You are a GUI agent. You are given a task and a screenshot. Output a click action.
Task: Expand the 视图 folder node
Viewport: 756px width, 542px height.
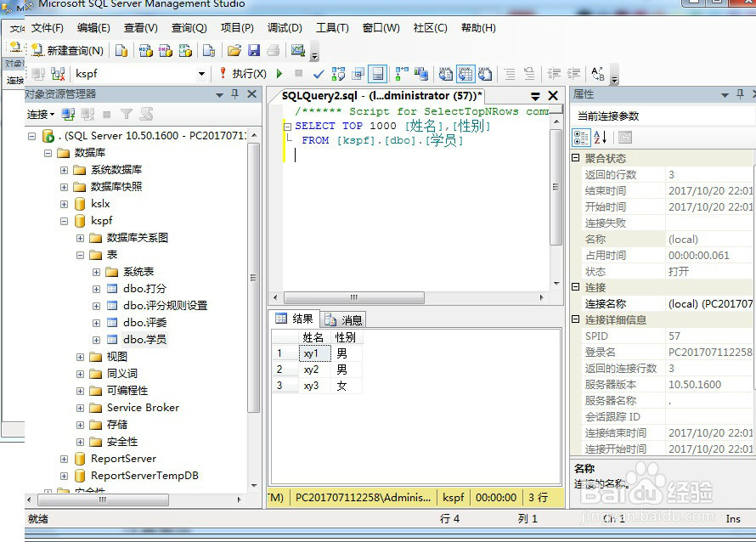80,358
